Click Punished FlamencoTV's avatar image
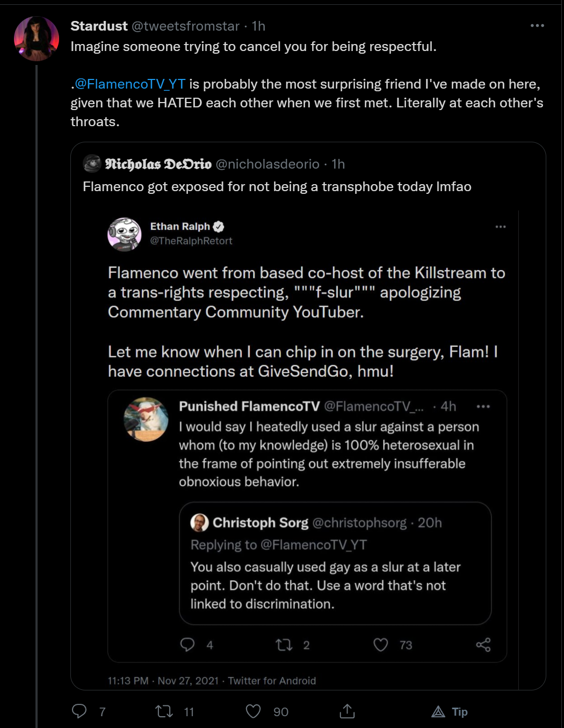 pyautogui.click(x=146, y=419)
